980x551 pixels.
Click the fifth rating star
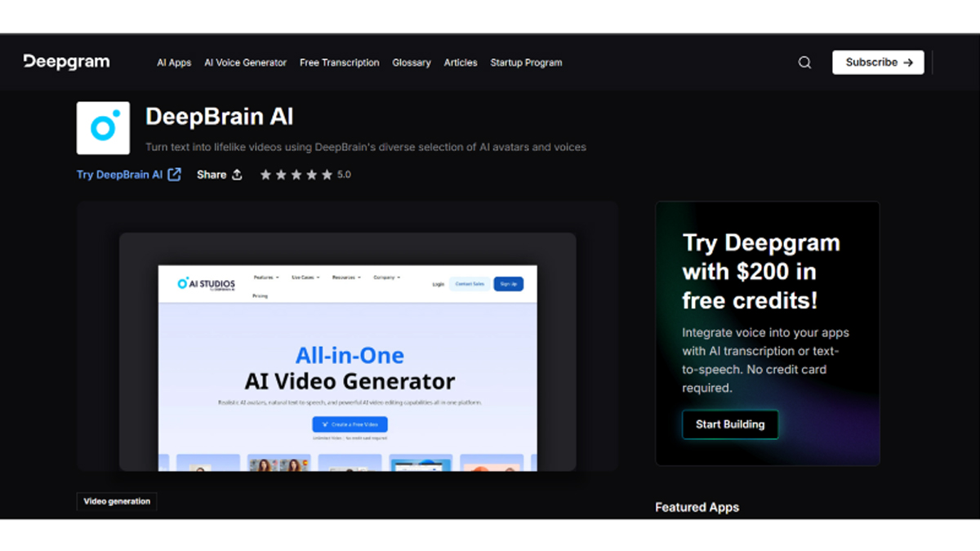(327, 175)
